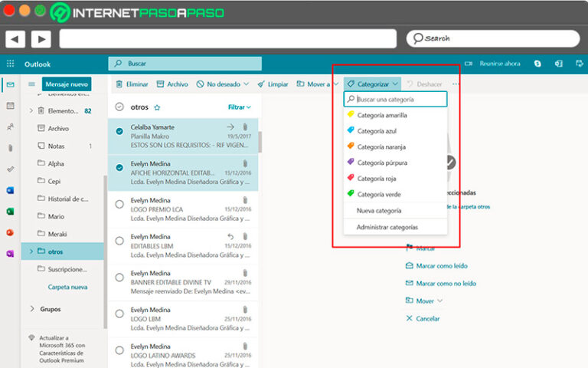This screenshot has width=588, height=368.
Task: Expand the Elemento... folder chevron
Action: (31, 110)
